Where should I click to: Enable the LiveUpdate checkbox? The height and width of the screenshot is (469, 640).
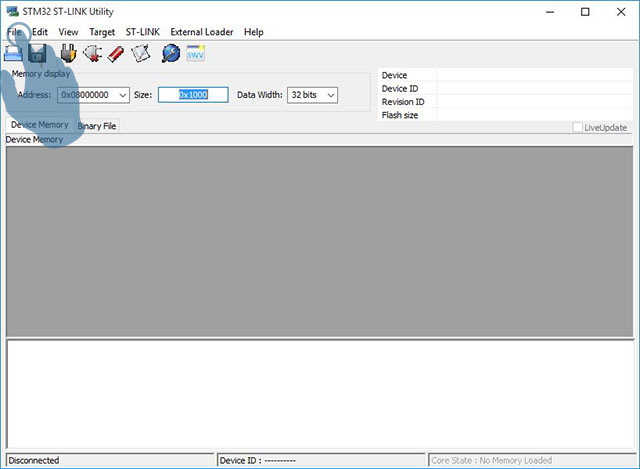tap(579, 128)
